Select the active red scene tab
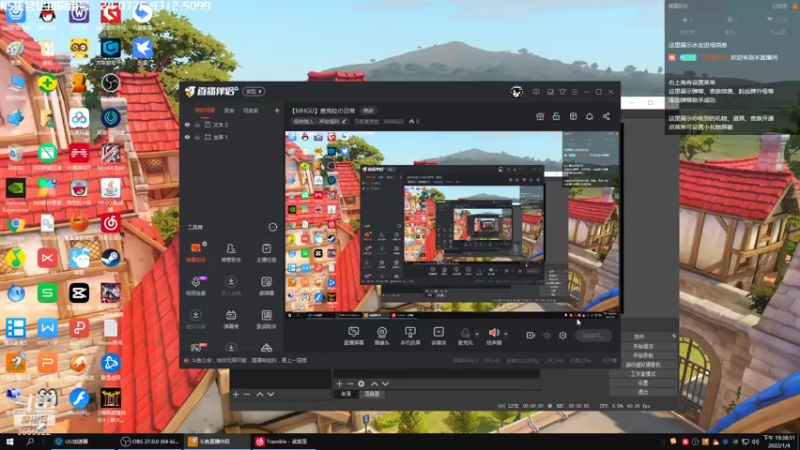800x450 pixels. tap(205, 110)
